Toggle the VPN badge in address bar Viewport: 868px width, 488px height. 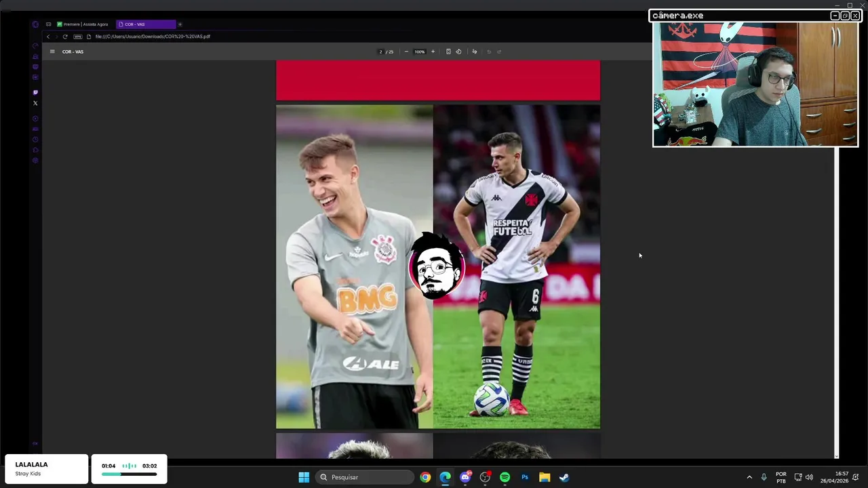coord(77,37)
